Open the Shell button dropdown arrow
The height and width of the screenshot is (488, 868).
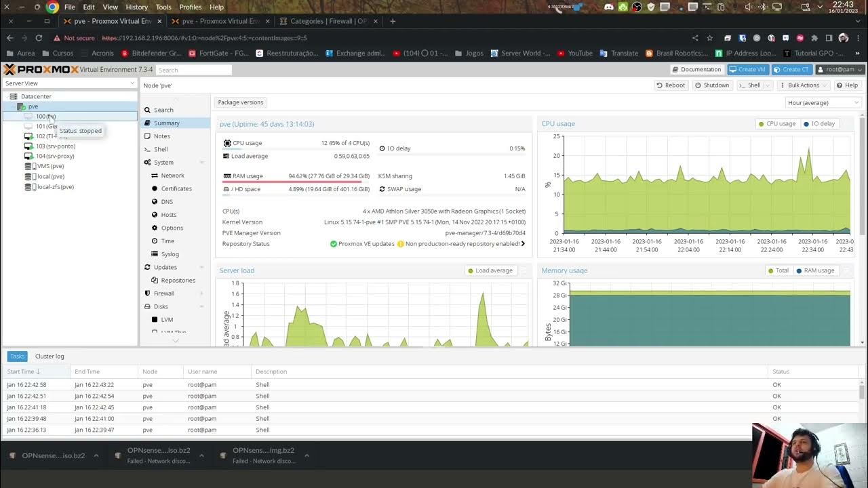768,85
